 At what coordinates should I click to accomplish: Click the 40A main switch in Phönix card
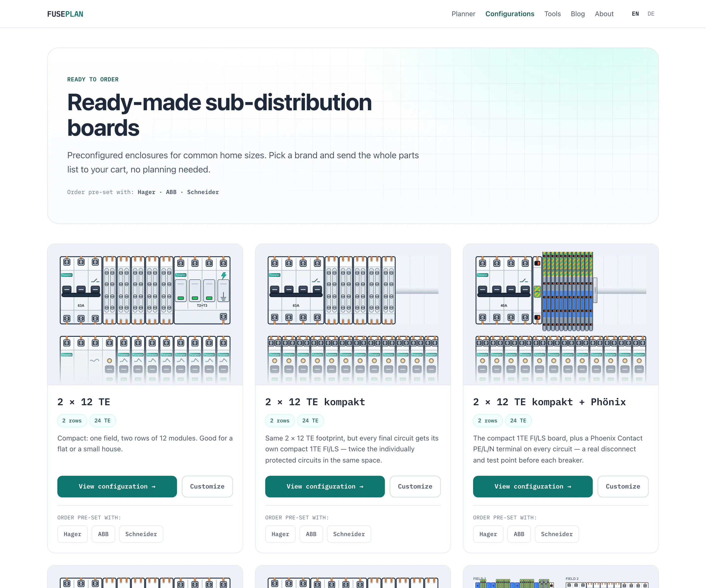[504, 290]
